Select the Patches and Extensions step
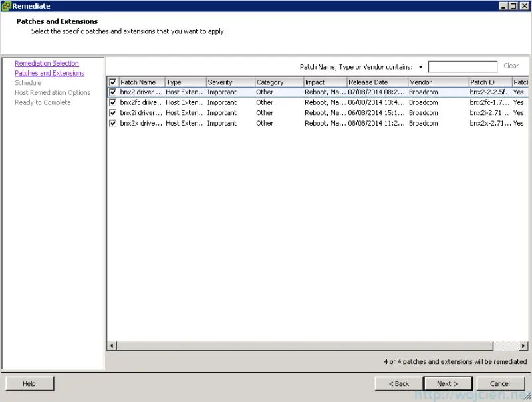532x402 pixels. 48,73
